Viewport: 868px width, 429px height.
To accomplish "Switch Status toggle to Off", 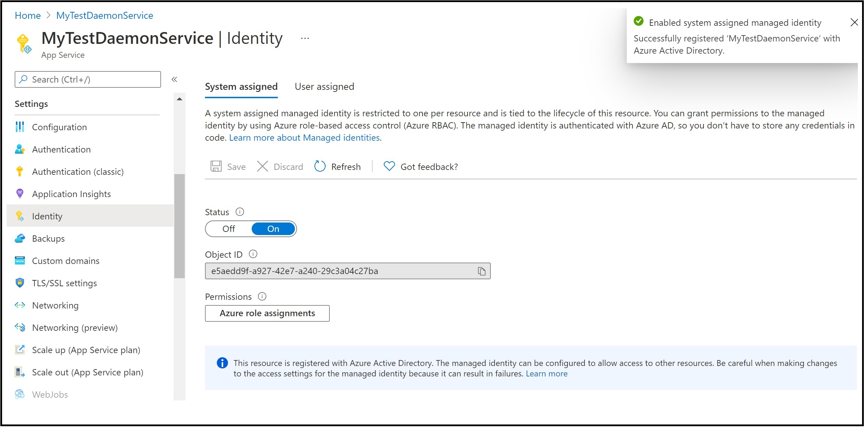I will [x=229, y=229].
